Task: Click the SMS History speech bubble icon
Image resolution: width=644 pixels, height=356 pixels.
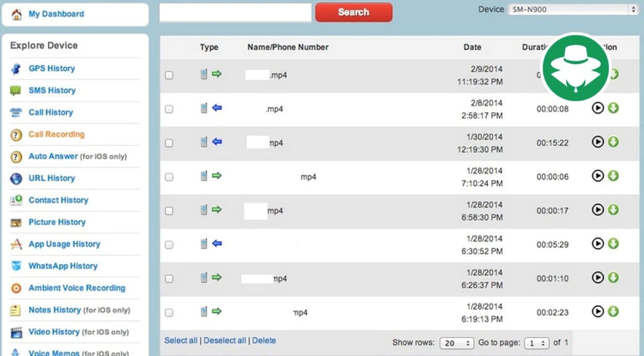Action: pos(16,91)
